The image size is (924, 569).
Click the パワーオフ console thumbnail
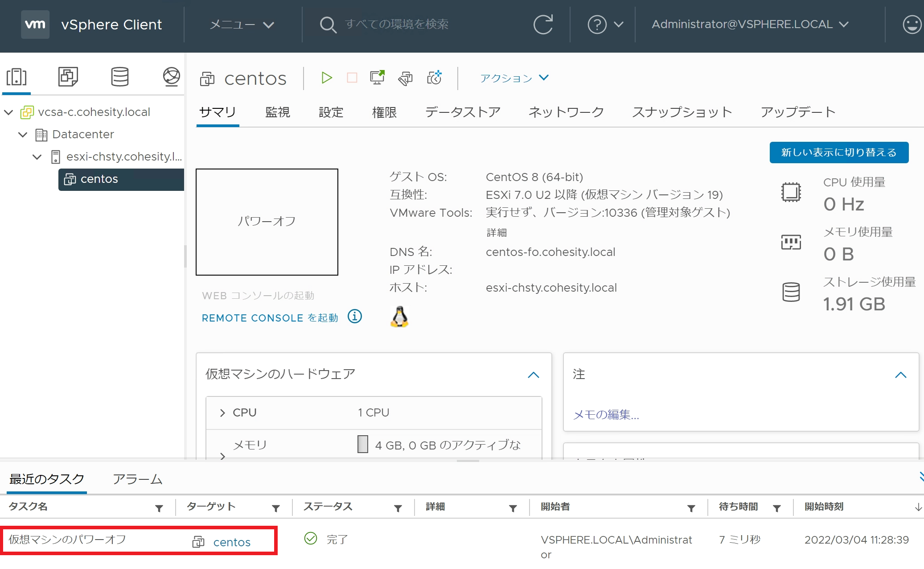(267, 222)
